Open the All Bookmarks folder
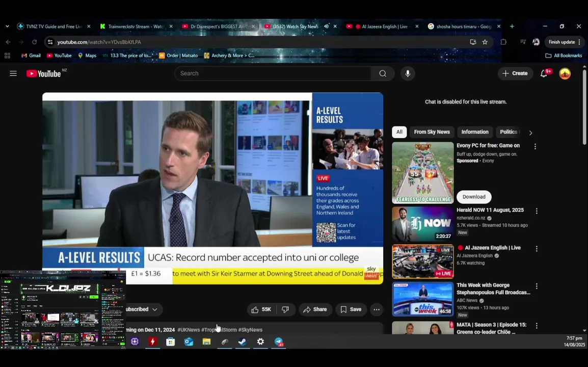 tap(564, 56)
